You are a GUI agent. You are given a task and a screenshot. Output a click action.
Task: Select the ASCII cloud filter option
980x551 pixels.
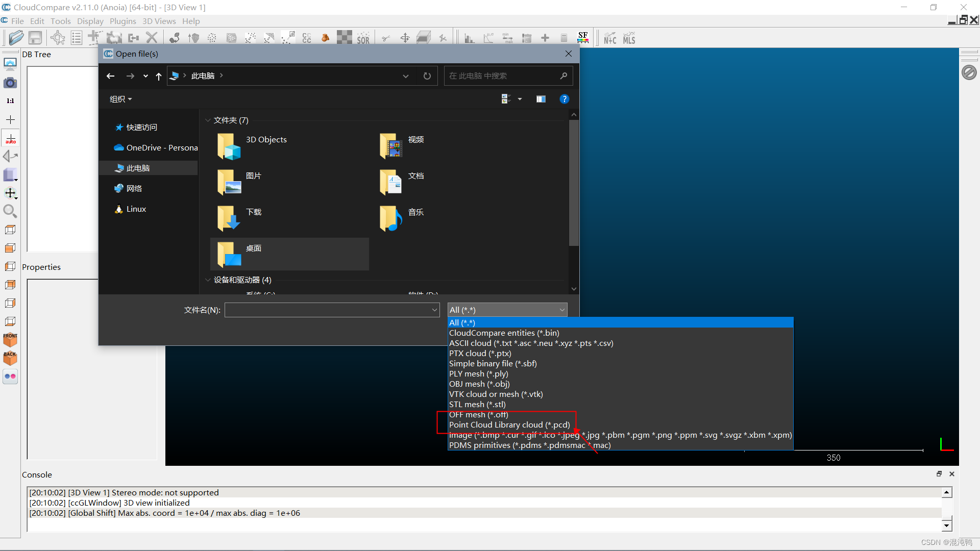(620, 343)
